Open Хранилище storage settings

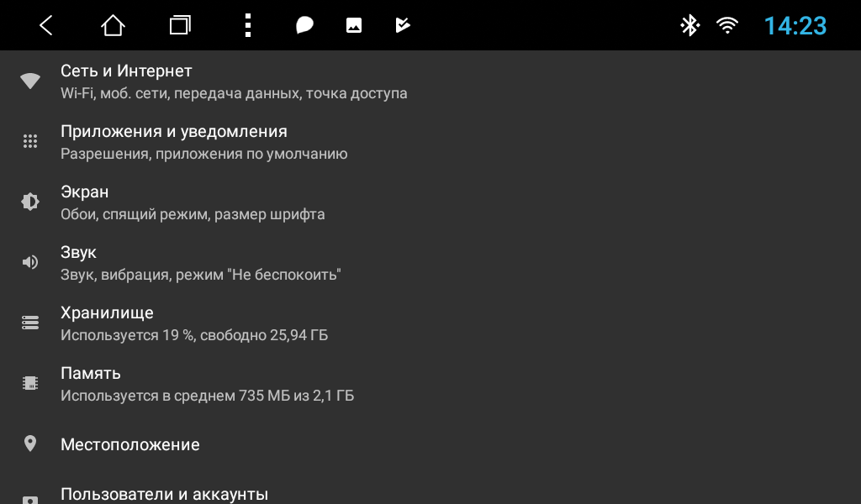click(430, 323)
